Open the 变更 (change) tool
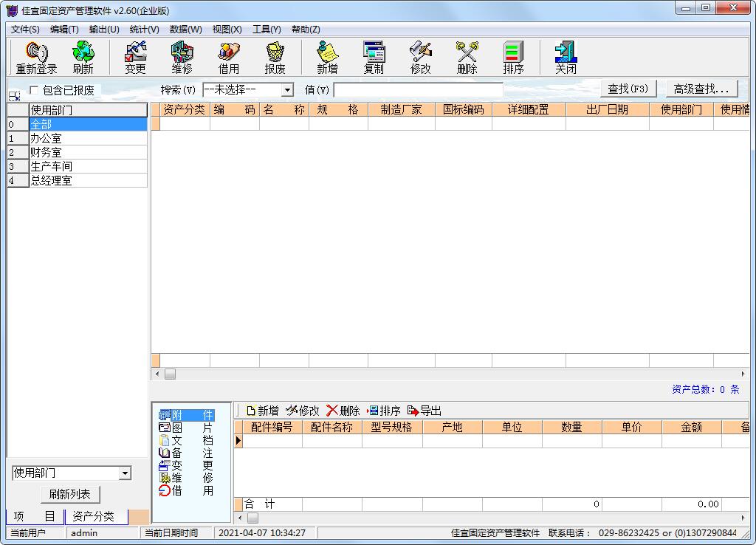 point(135,58)
